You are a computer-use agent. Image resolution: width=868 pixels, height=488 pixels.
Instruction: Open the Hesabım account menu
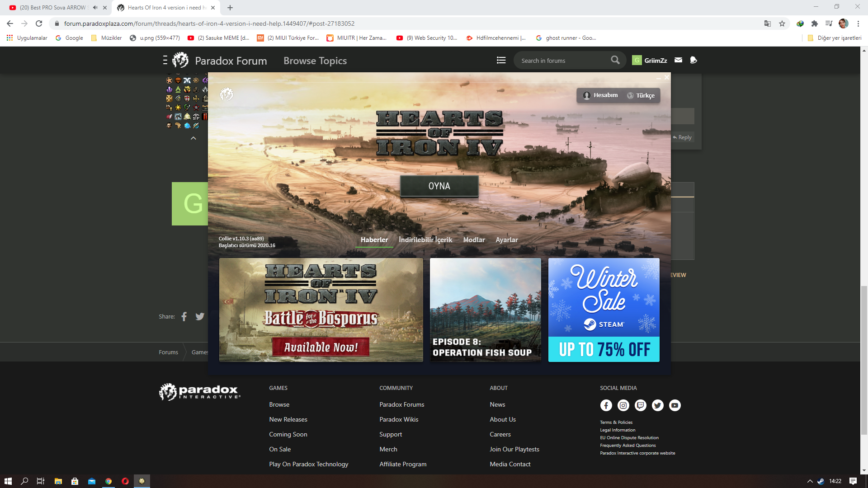click(x=600, y=95)
